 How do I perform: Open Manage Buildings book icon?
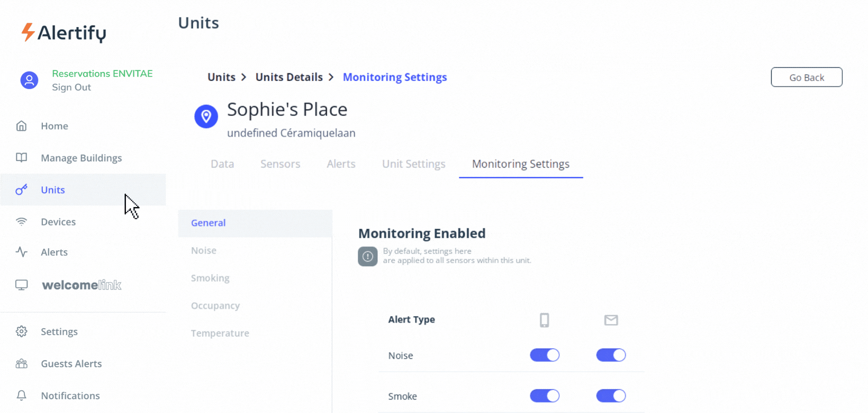(21, 158)
